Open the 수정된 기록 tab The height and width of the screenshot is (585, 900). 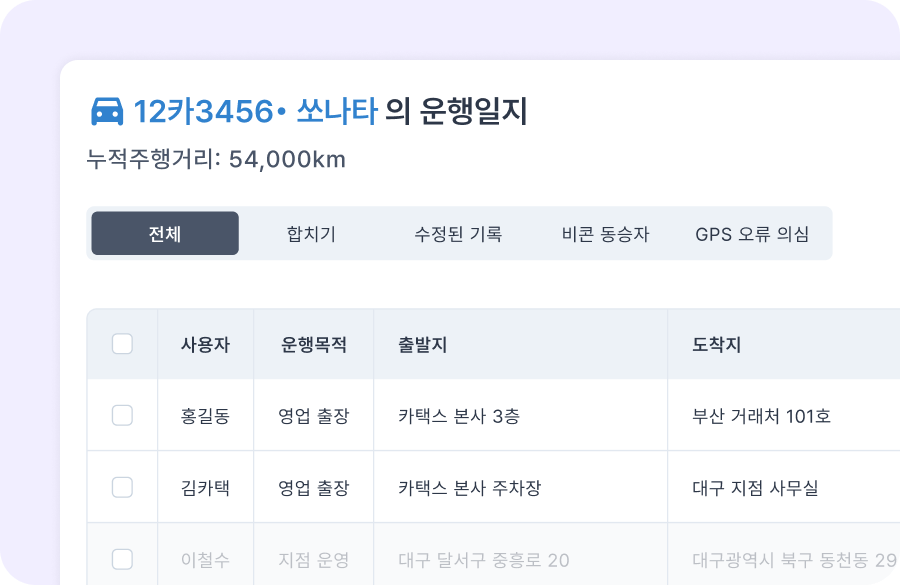pyautogui.click(x=458, y=234)
